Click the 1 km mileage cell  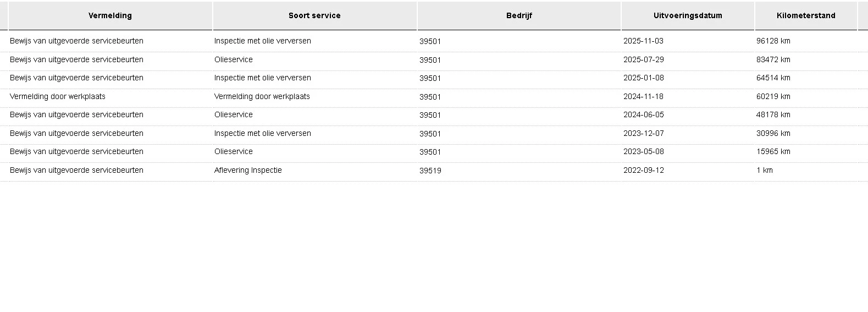[765, 171]
